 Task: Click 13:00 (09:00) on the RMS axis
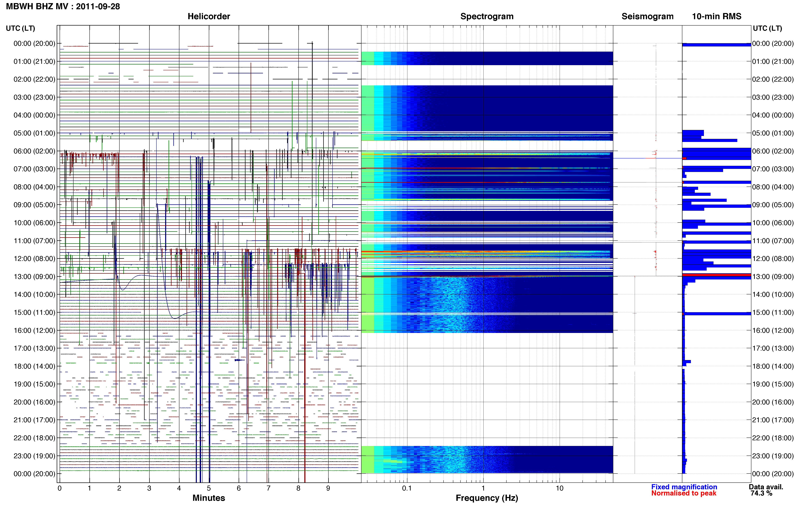click(773, 277)
